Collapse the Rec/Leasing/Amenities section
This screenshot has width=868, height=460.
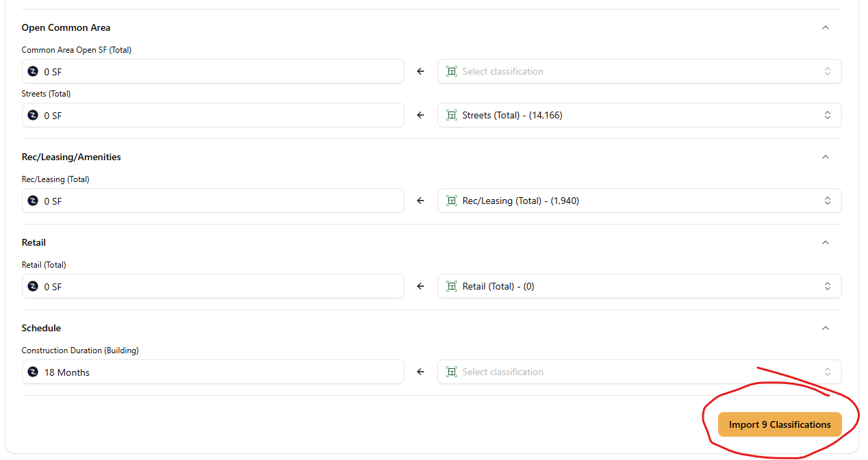[825, 157]
